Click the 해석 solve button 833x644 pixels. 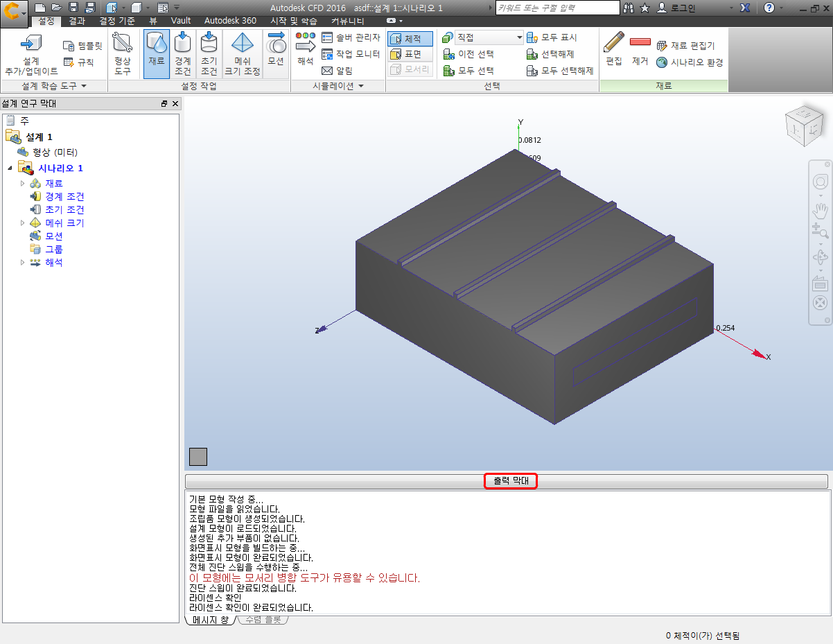(306, 50)
